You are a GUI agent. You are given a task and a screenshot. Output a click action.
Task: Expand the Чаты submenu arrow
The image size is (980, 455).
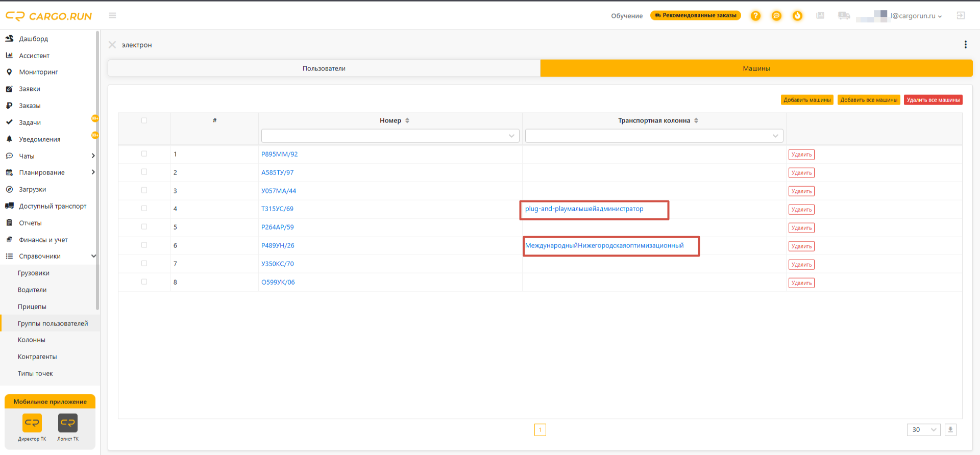coord(93,156)
